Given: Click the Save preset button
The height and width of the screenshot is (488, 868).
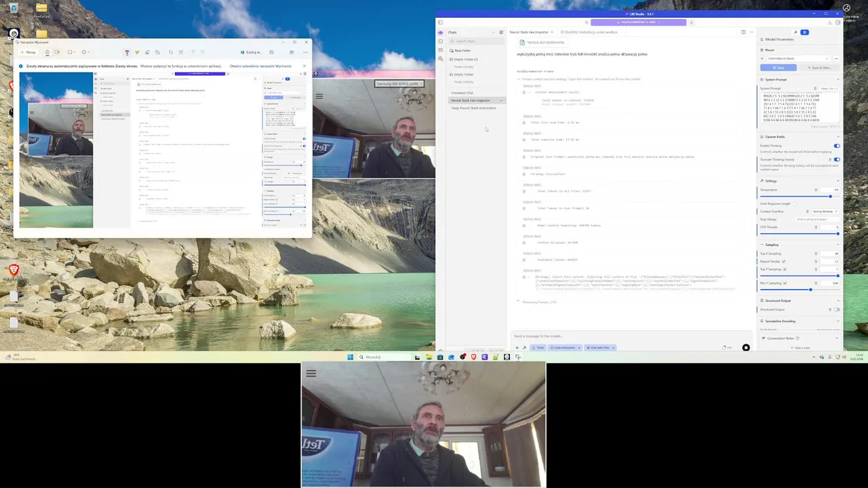Looking at the screenshot, I should (x=778, y=68).
